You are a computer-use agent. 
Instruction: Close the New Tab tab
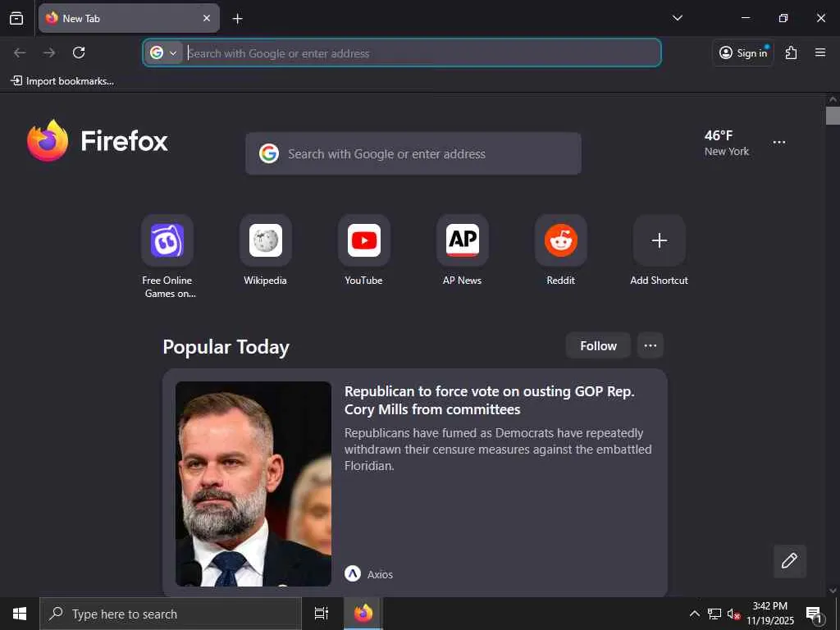(206, 18)
